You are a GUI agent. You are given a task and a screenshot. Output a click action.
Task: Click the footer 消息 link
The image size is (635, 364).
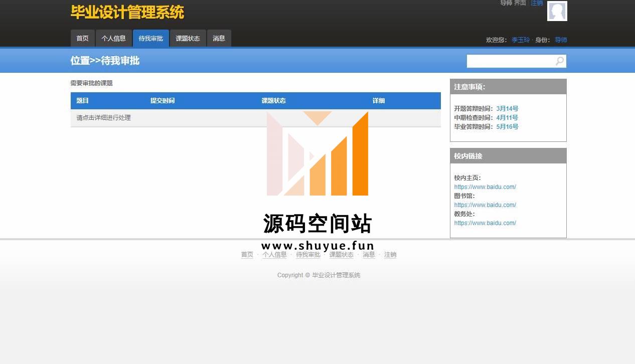coord(369,255)
